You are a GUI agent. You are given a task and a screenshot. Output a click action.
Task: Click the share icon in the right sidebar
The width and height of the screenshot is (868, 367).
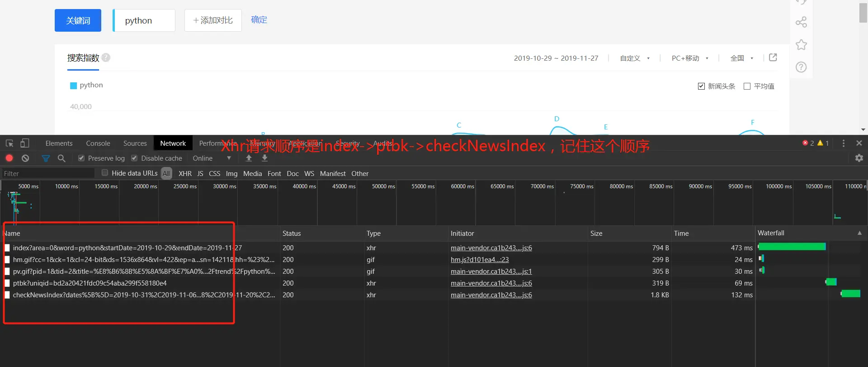click(x=801, y=22)
